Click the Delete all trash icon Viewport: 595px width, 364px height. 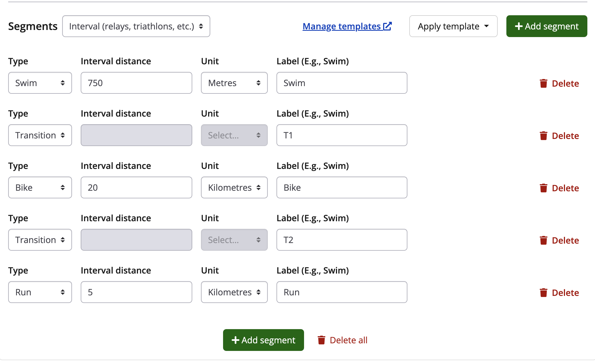point(321,340)
